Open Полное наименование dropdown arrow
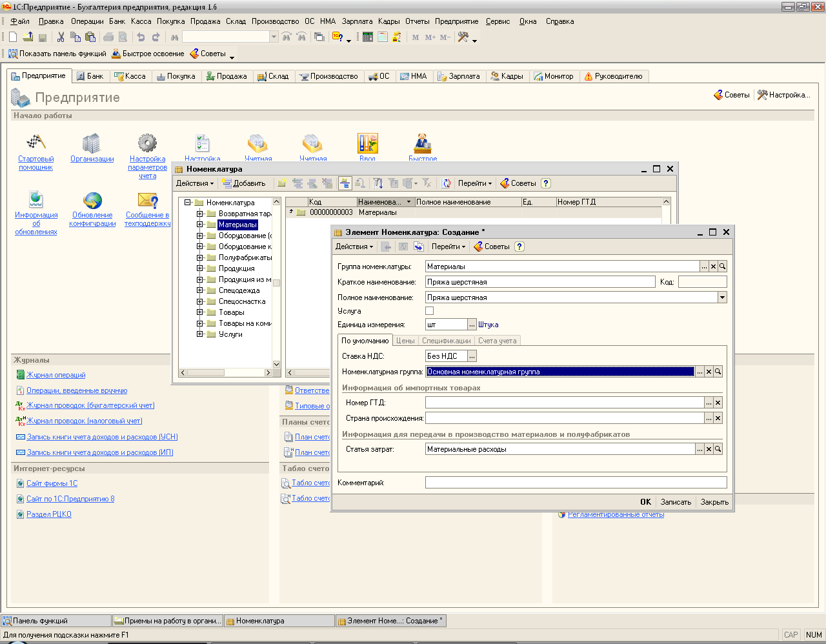 tap(722, 297)
